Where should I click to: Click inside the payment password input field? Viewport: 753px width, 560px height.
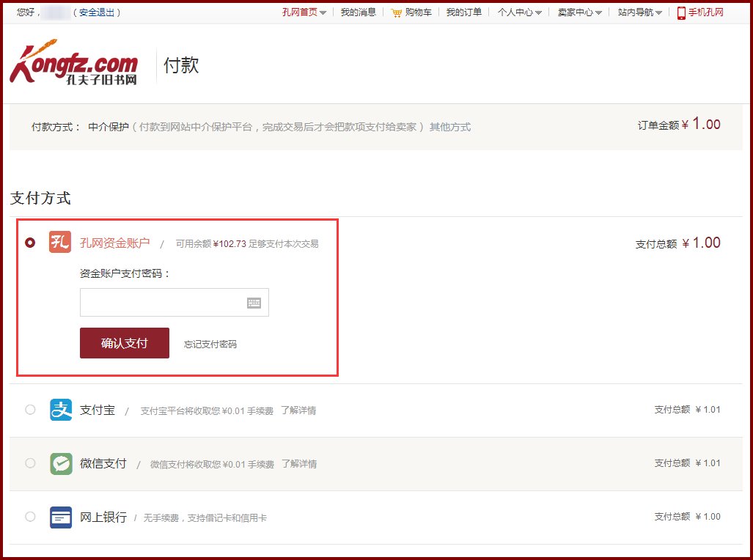[x=161, y=302]
